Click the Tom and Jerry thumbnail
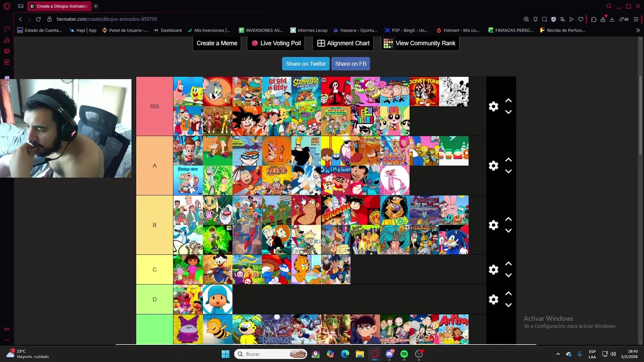Image resolution: width=644 pixels, height=362 pixels. [x=218, y=92]
